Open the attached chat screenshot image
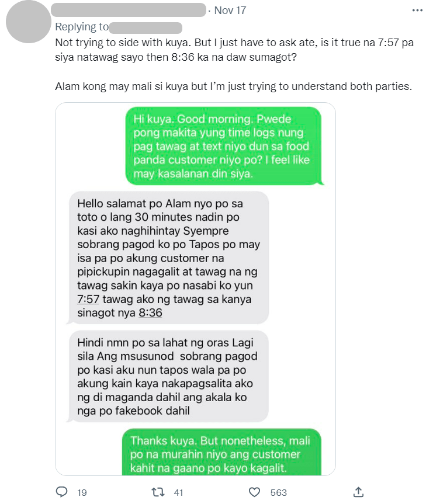This screenshot has width=433, height=504. pos(195,289)
